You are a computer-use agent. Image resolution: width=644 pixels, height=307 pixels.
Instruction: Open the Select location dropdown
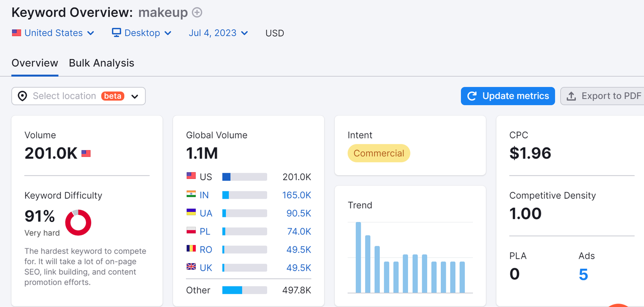pos(78,96)
